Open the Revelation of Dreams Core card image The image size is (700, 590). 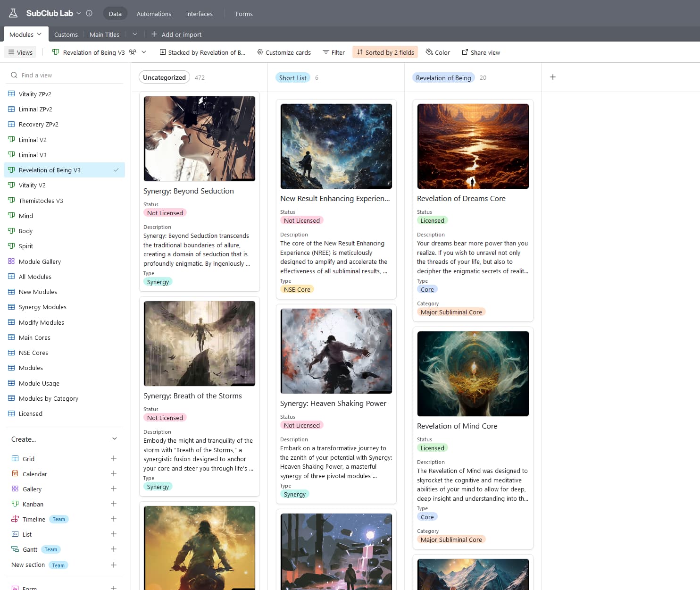click(x=473, y=146)
